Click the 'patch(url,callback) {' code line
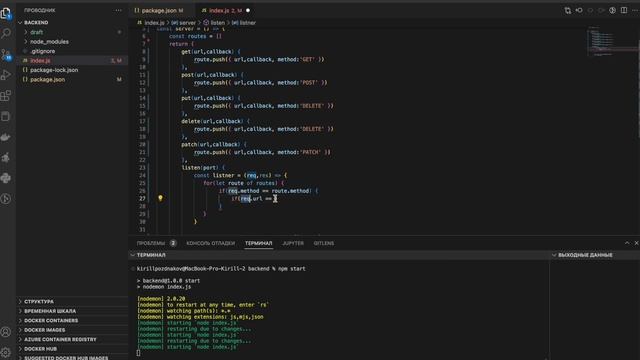Viewport: 640px width, 360px height. point(214,144)
